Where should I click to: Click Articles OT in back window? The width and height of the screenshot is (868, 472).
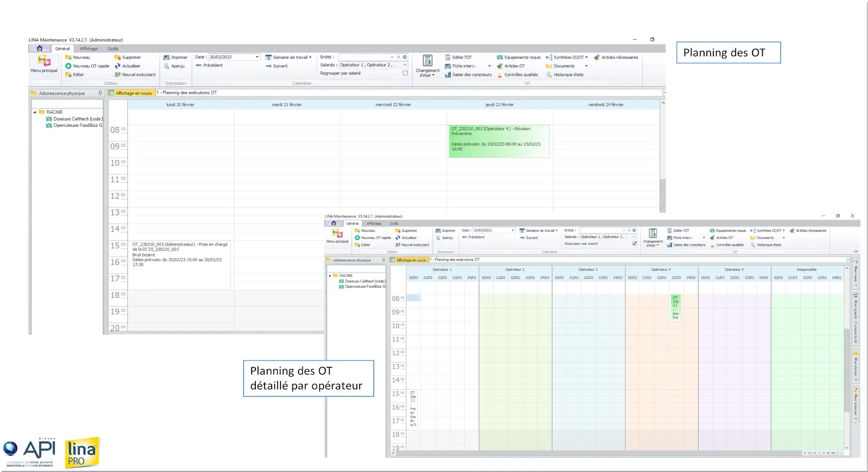pos(511,66)
